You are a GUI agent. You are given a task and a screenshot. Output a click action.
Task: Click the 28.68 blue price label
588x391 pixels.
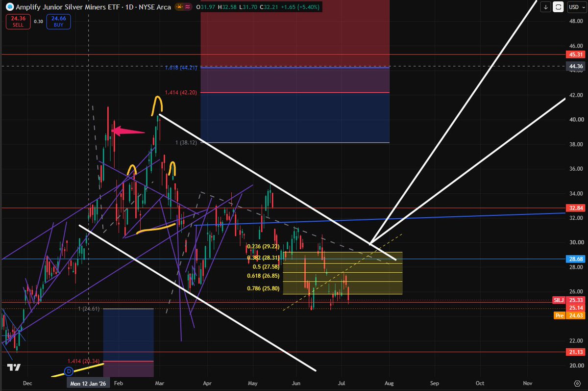[576, 258]
